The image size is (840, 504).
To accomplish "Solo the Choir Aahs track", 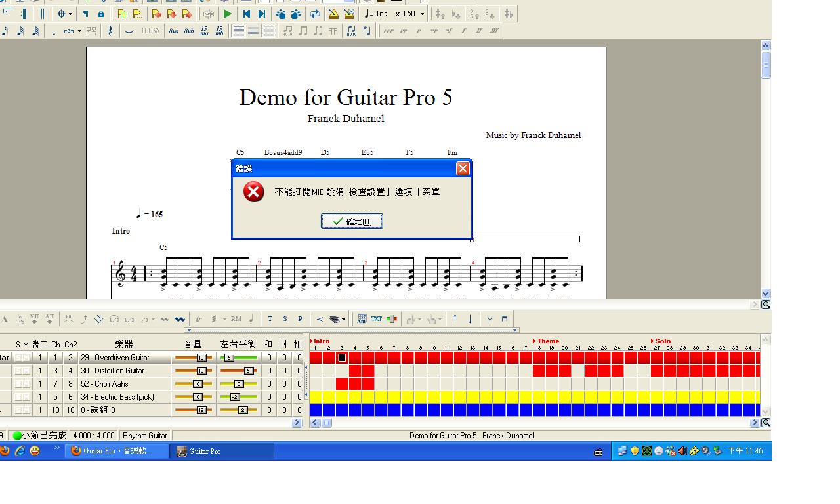I will (x=18, y=384).
